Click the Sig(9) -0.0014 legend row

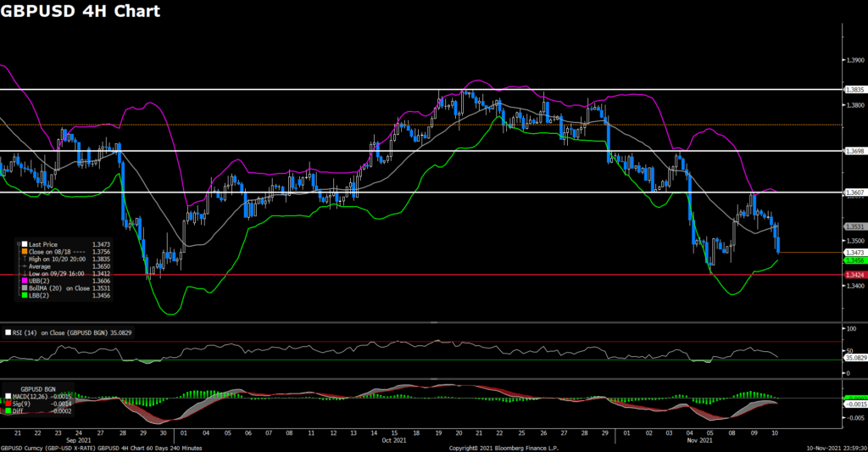[38, 404]
